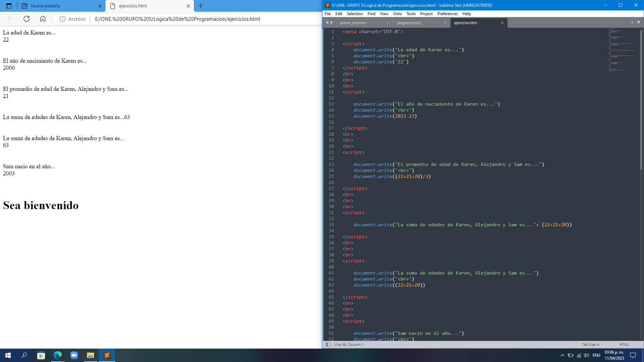Click the next tab right arrow
This screenshot has height=362, width=644.
point(332,22)
